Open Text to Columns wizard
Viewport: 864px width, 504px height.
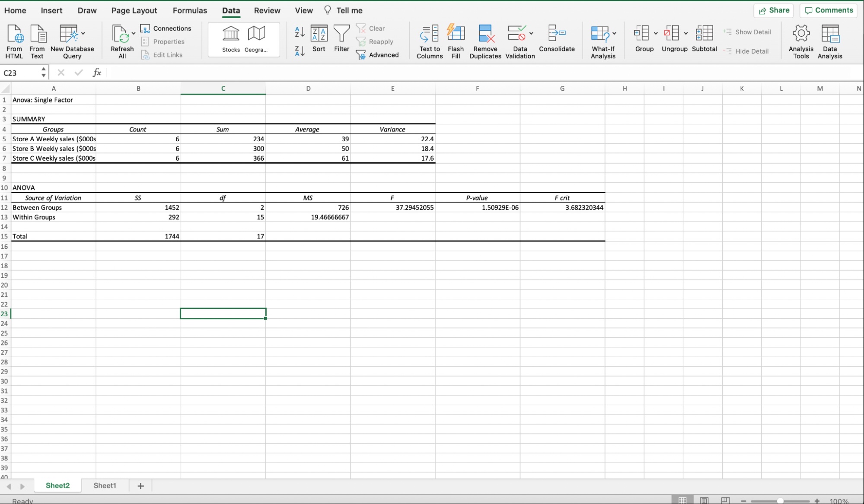pyautogui.click(x=430, y=41)
